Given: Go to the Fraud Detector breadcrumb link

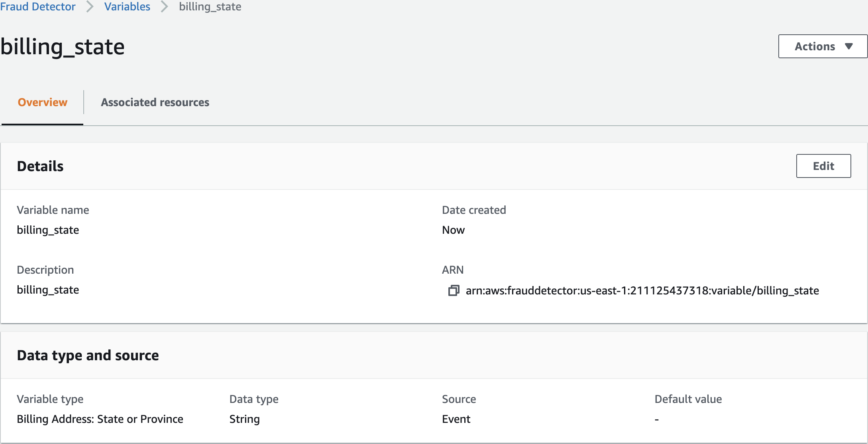Looking at the screenshot, I should (38, 7).
